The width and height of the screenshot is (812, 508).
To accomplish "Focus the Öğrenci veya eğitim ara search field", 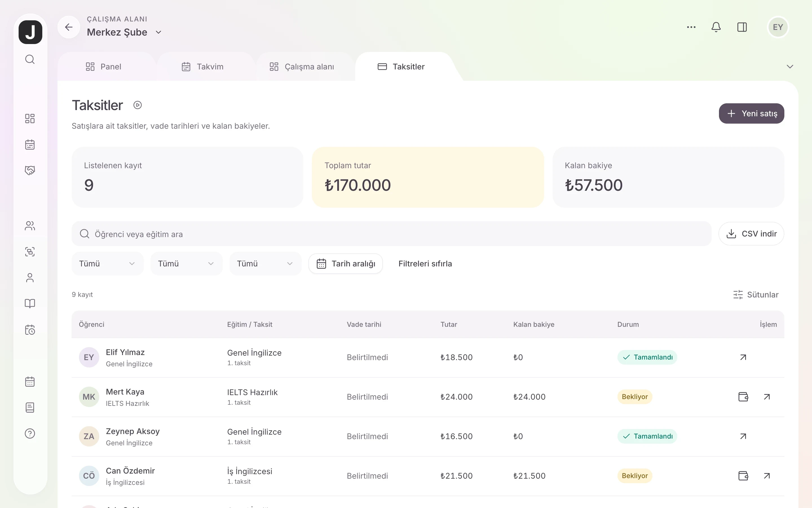I will click(391, 234).
